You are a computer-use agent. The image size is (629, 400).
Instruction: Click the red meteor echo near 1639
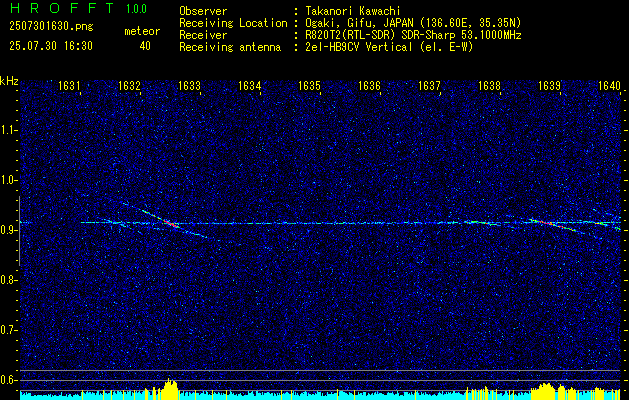(547, 223)
